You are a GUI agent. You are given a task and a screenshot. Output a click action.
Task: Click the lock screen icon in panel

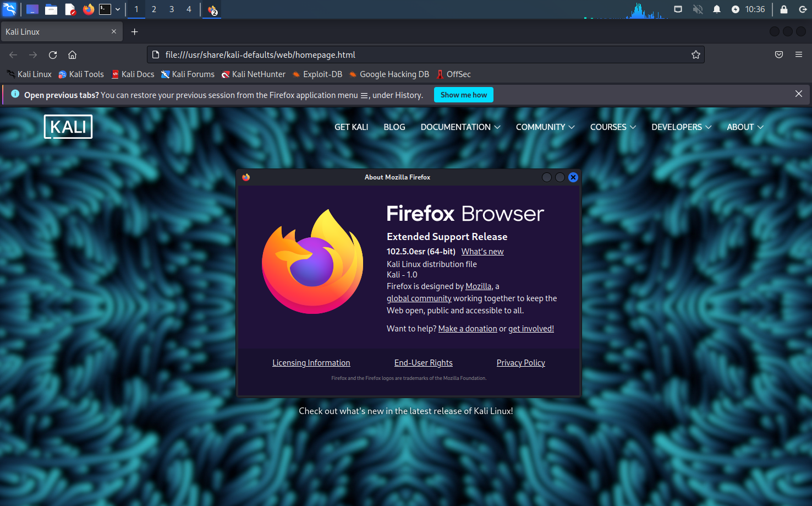pos(783,9)
